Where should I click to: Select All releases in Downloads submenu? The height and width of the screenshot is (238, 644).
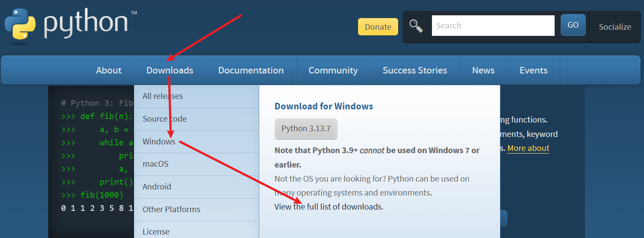point(196,96)
